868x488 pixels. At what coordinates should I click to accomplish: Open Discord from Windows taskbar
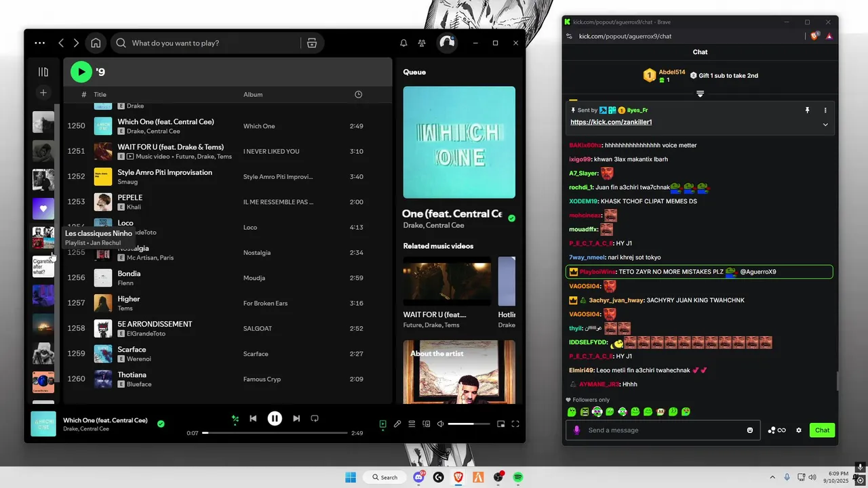coord(418,477)
